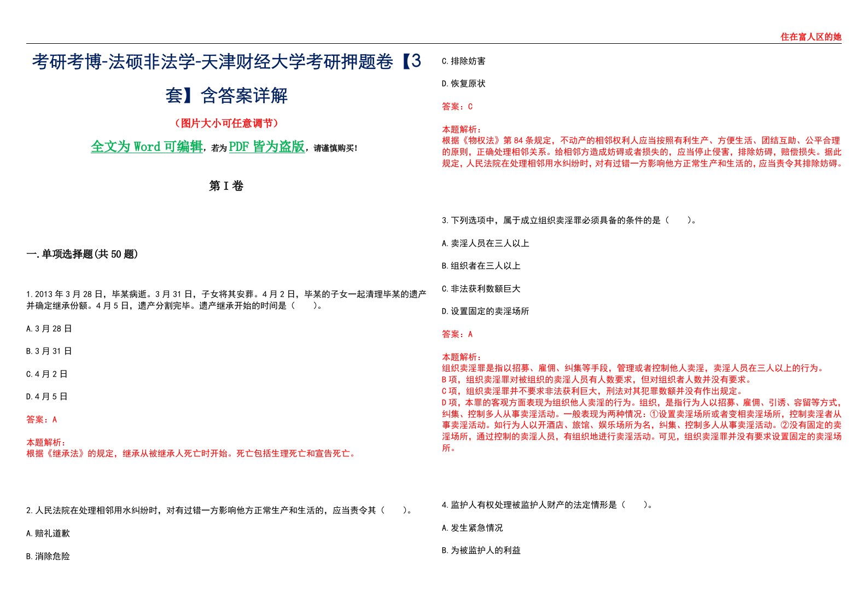Image resolution: width=868 pixels, height=614 pixels.
Task: Select option A. 3月28日
Action: (49, 328)
